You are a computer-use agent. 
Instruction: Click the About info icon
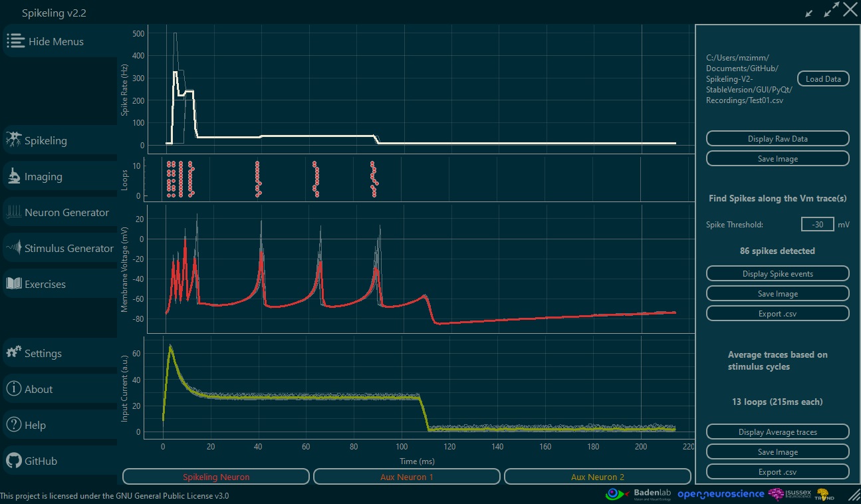14,389
